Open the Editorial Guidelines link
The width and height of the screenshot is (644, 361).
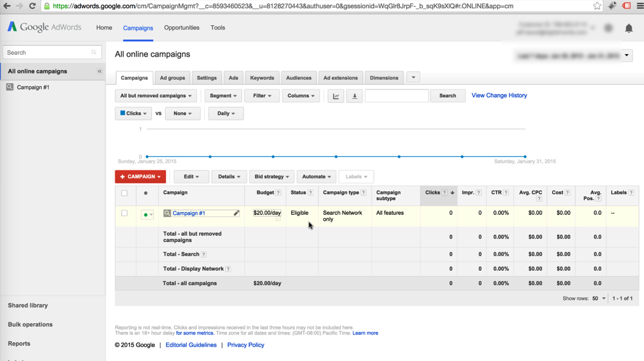[191, 345]
